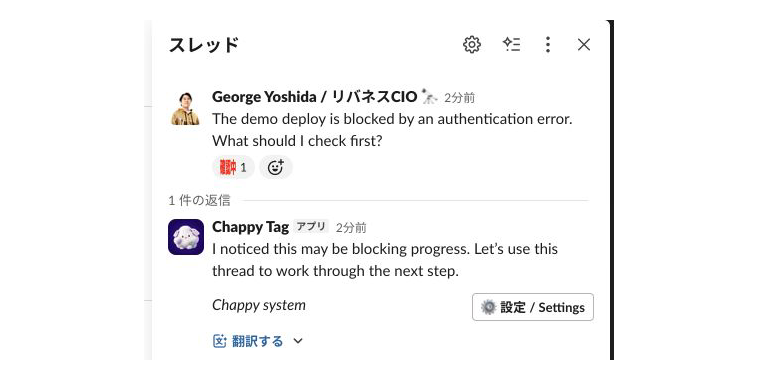Click the 設定 / Settings button

[533, 307]
